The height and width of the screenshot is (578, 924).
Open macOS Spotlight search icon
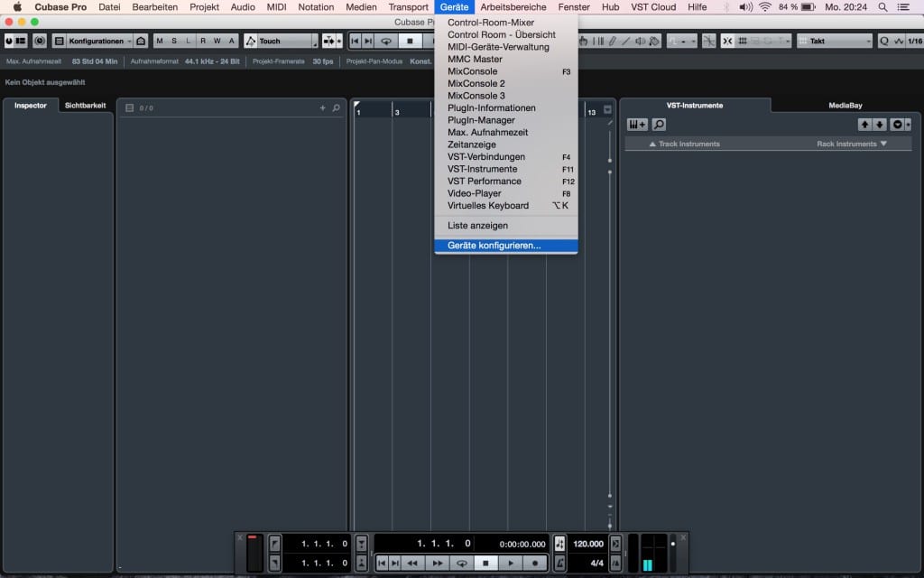(882, 7)
